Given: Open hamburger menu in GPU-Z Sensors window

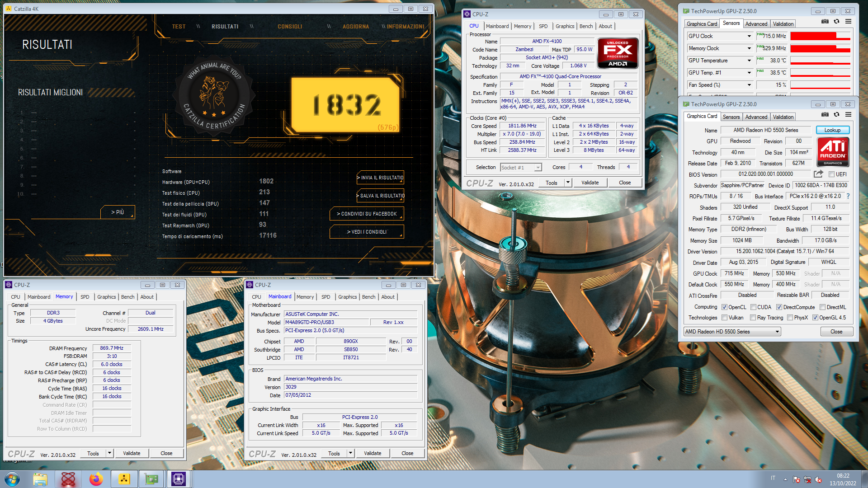Looking at the screenshot, I should pyautogui.click(x=848, y=22).
